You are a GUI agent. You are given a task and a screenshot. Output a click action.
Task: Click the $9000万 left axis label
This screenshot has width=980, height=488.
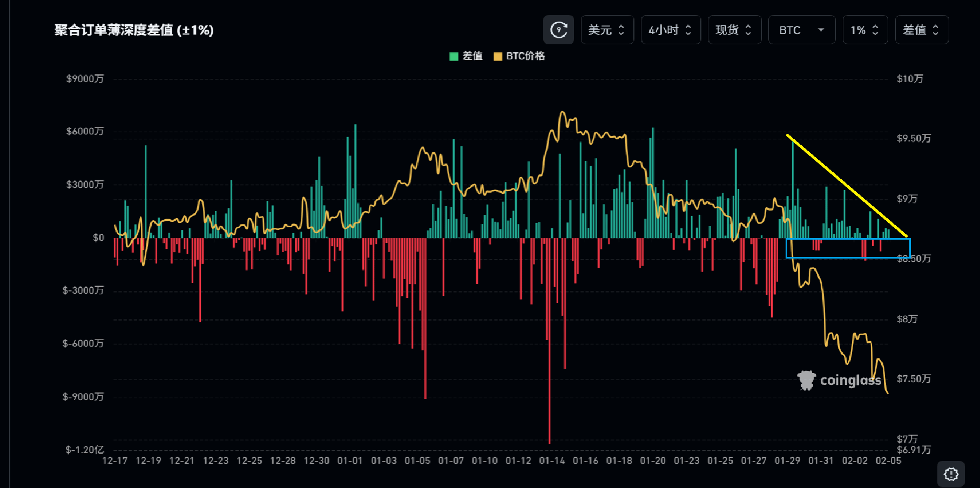[85, 79]
